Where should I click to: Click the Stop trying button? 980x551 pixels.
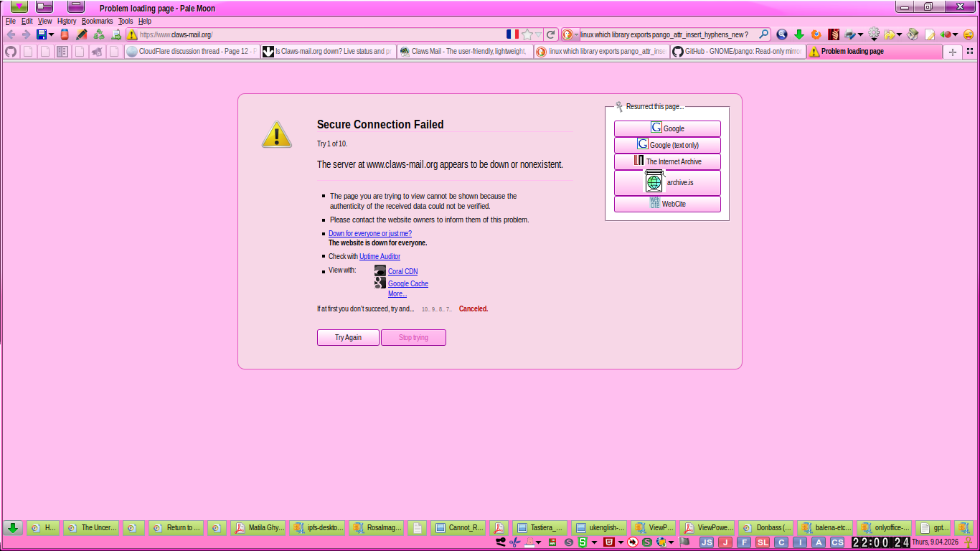pyautogui.click(x=413, y=337)
